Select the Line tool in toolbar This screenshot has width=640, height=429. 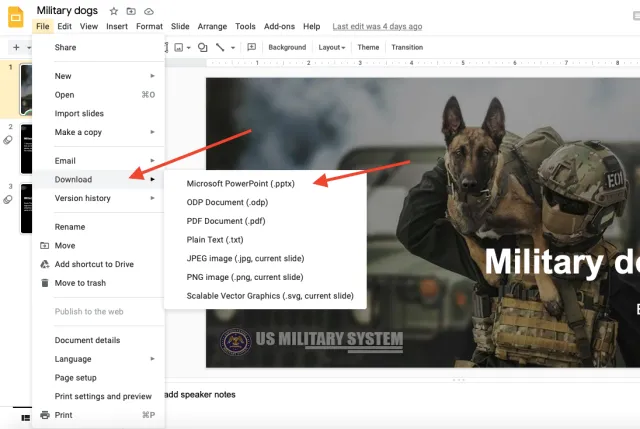point(220,47)
